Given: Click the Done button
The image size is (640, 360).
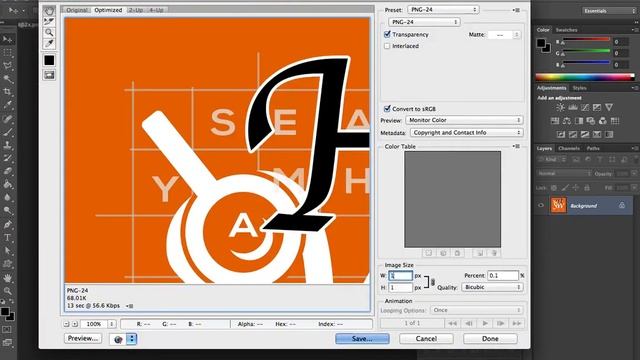Looking at the screenshot, I should [x=490, y=339].
